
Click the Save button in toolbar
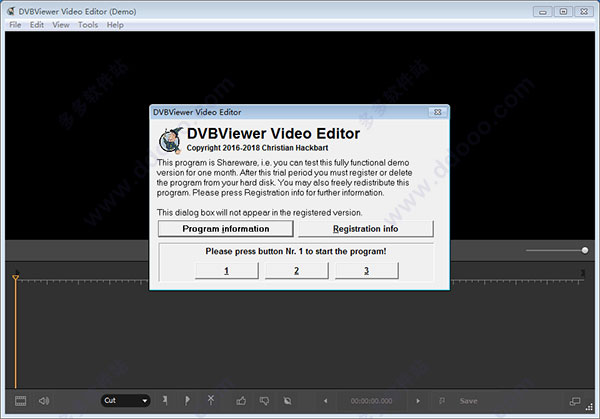pos(468,401)
